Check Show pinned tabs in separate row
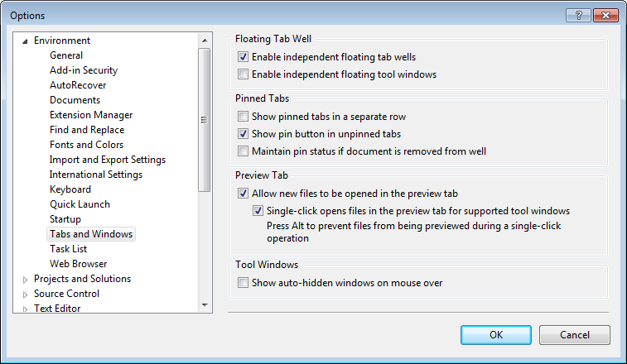The image size is (627, 364). pyautogui.click(x=243, y=117)
